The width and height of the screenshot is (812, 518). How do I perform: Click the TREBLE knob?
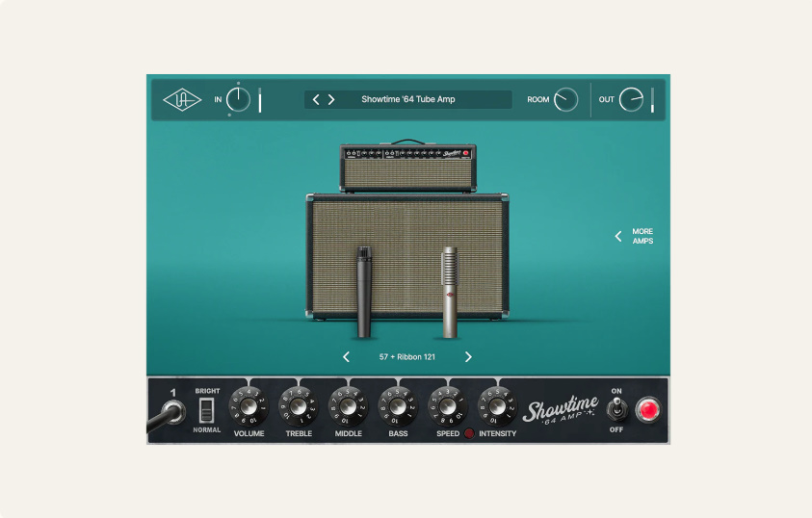(299, 407)
